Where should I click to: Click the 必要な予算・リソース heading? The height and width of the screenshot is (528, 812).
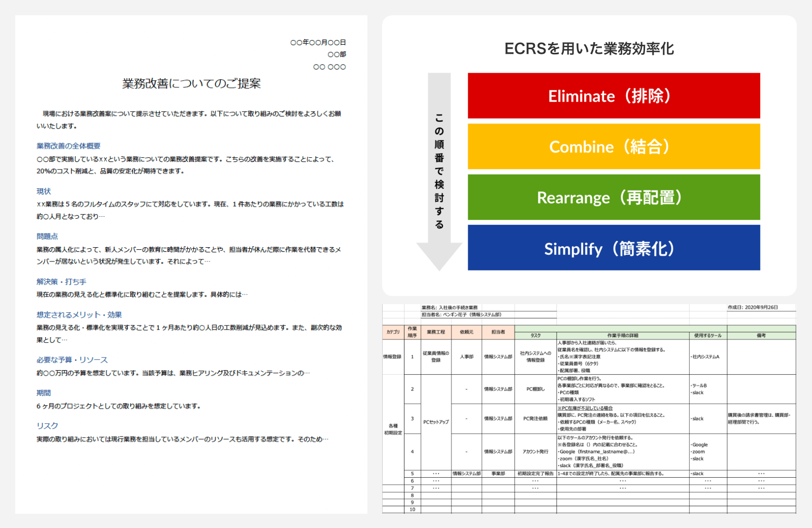click(x=72, y=360)
